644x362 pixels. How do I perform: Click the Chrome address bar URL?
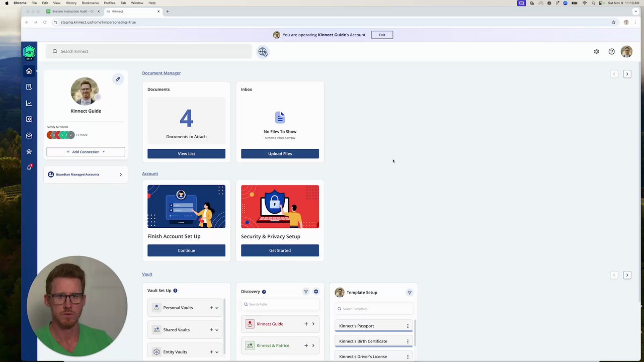tap(98, 22)
